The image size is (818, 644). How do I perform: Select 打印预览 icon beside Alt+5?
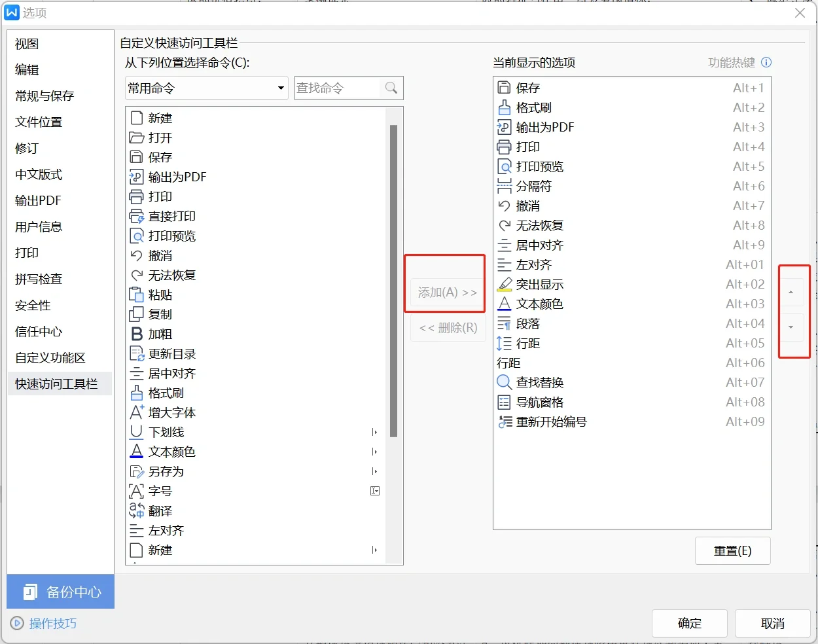tap(504, 166)
